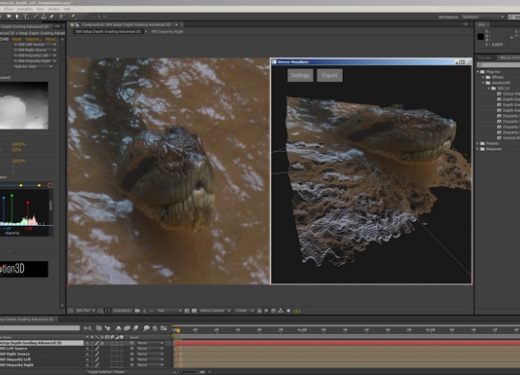Click Reset link in effect controls
Viewport: 520px width, 375px height.
coord(17,39)
